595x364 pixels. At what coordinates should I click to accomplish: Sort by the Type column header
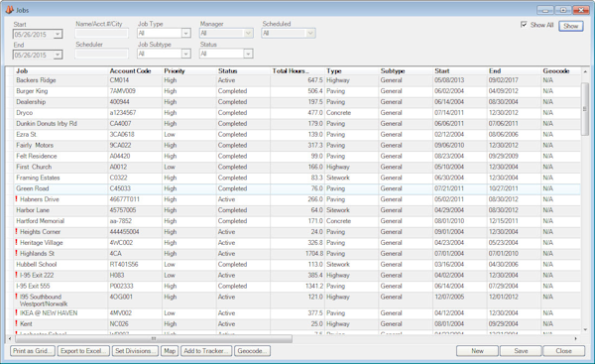tap(351, 70)
